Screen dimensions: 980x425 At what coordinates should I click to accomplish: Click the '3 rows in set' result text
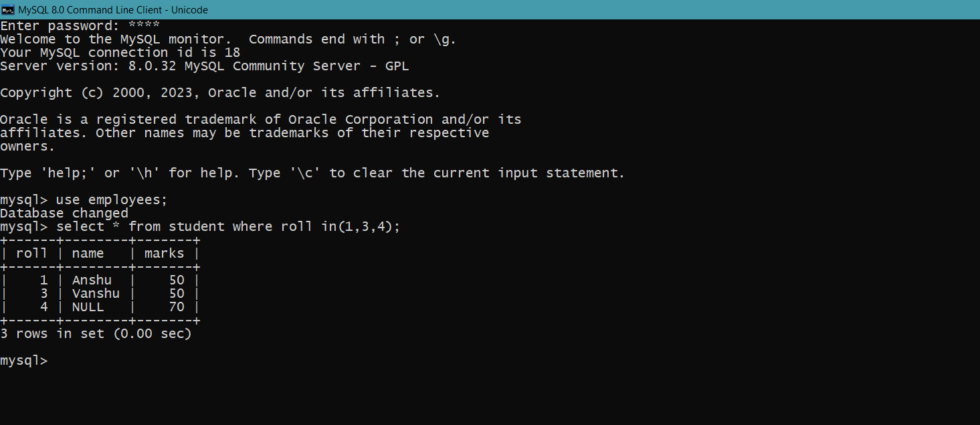pos(96,333)
